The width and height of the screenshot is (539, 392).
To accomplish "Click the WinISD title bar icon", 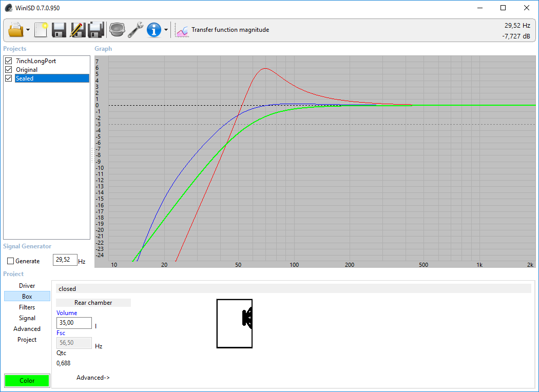I will (x=9, y=8).
